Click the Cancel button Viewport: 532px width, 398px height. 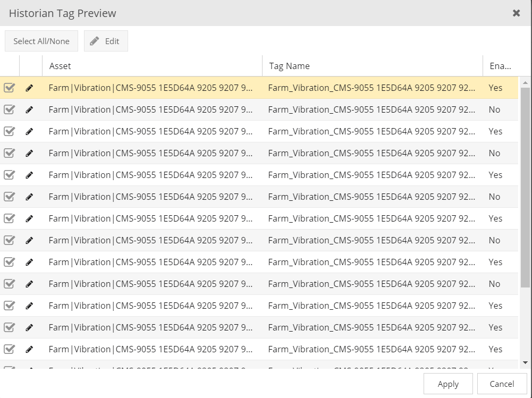pos(501,384)
